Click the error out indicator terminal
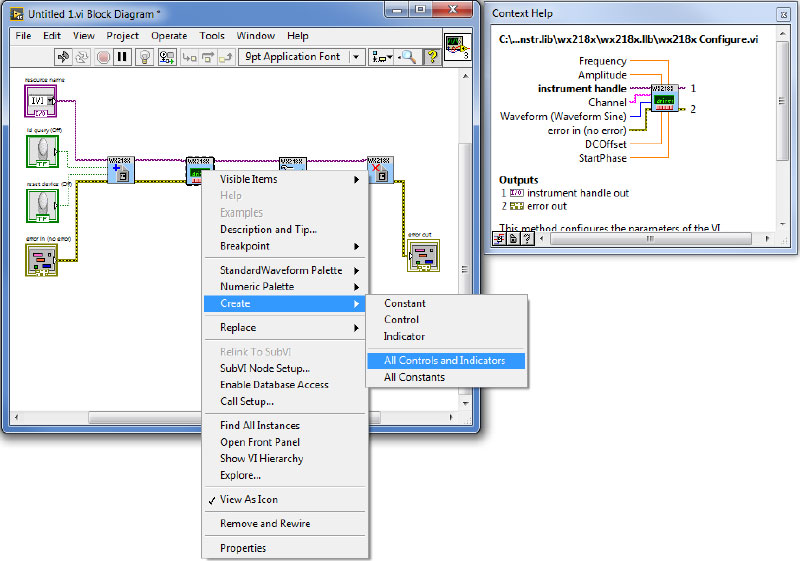Screen dimensions: 800x561 (422, 255)
